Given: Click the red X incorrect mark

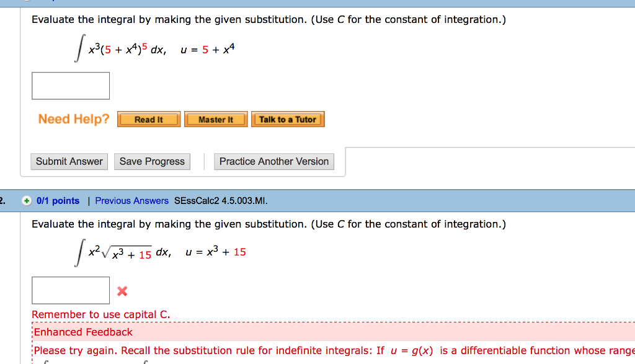Looking at the screenshot, I should point(122,291).
